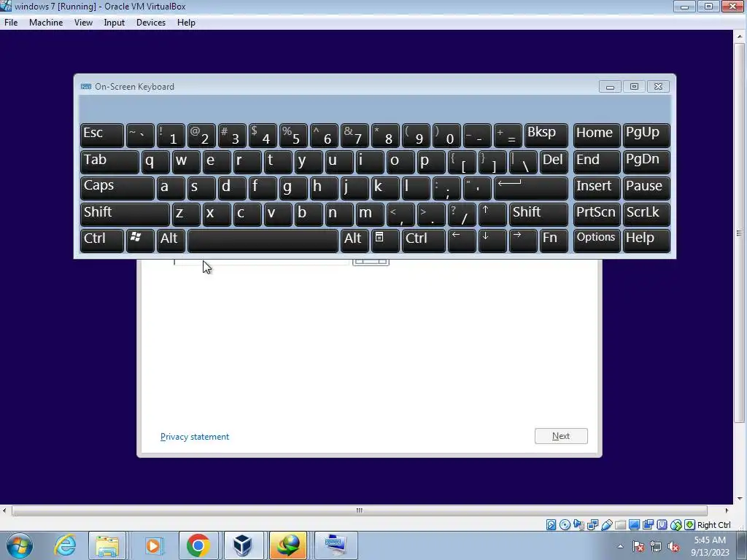Open optical disc indicator in VirtualBox status bar

(565, 525)
